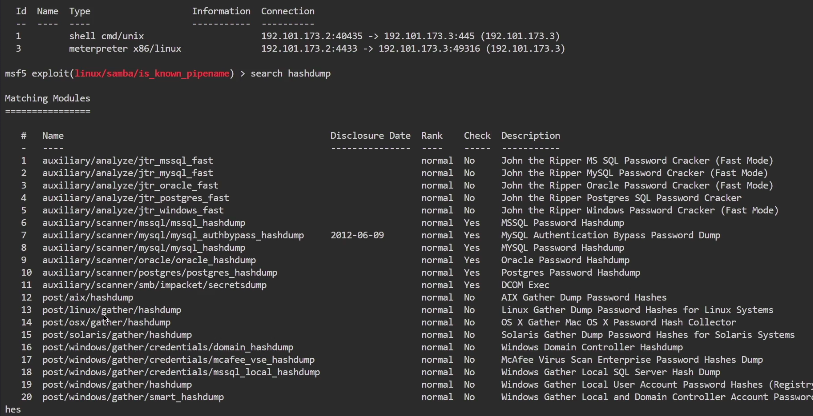Image resolution: width=813 pixels, height=416 pixels.
Task: Click the 'Matching Modules' heading
Action: [x=47, y=98]
